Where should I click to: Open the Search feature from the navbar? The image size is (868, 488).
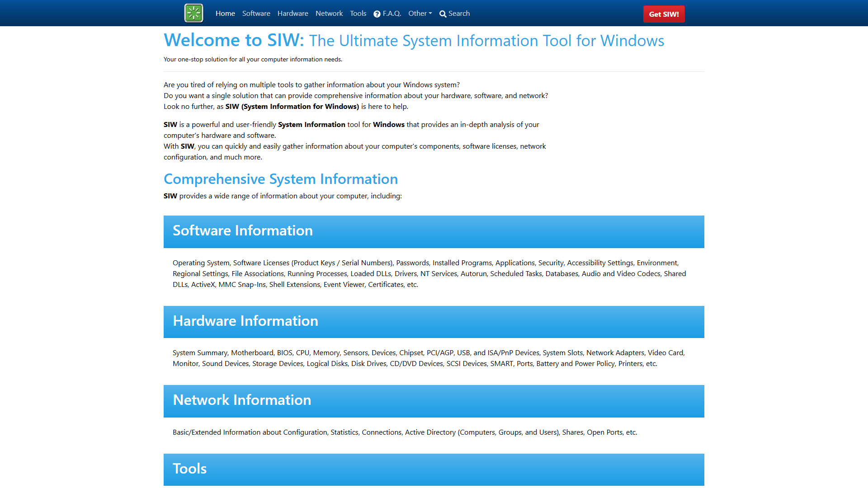458,14
